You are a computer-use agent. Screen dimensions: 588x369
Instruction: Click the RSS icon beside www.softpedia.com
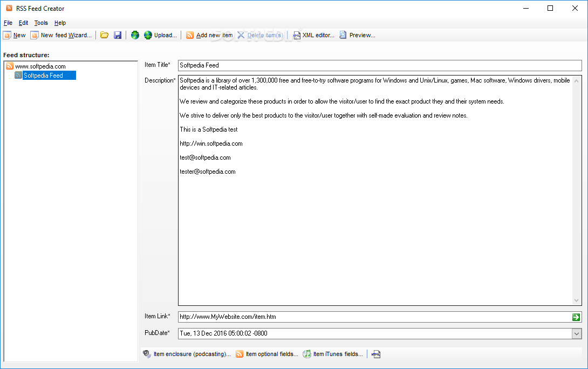click(x=10, y=66)
